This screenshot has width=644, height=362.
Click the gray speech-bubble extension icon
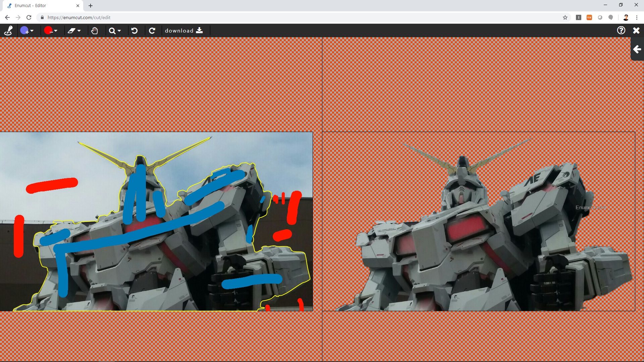tap(611, 17)
